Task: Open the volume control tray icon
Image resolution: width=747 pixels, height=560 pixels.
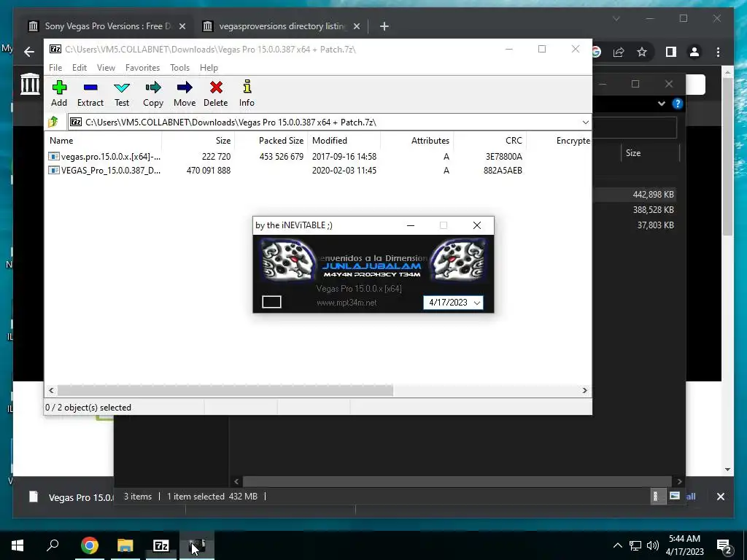Action: click(x=653, y=545)
